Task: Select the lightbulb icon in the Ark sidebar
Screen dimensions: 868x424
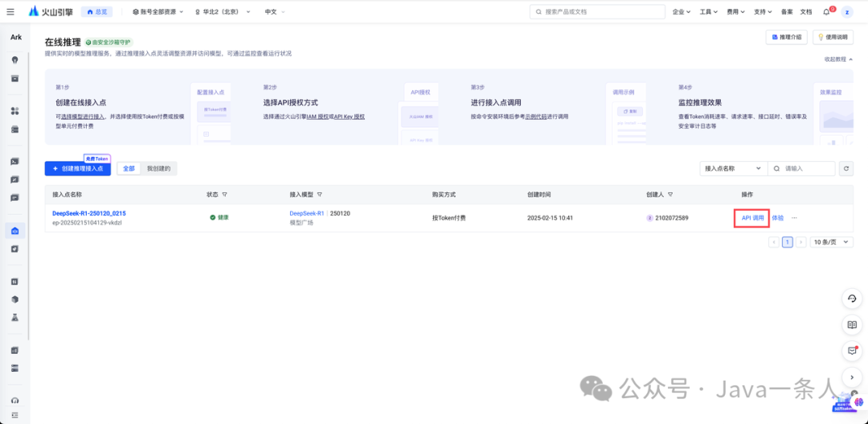Action: 15,60
